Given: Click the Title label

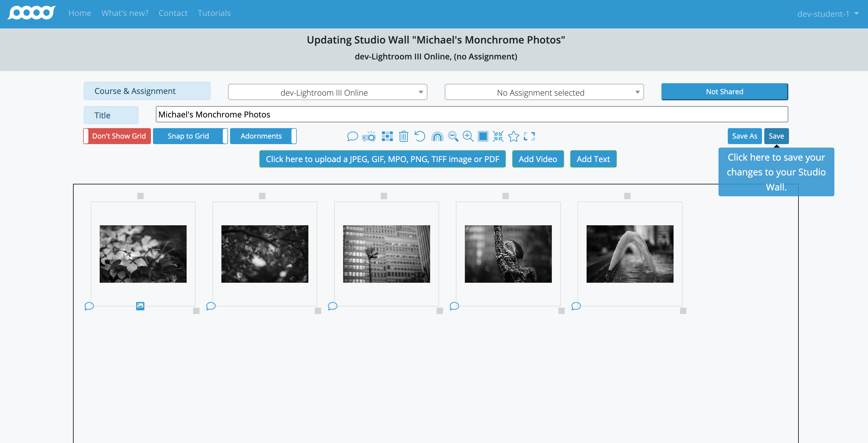Looking at the screenshot, I should pos(111,115).
